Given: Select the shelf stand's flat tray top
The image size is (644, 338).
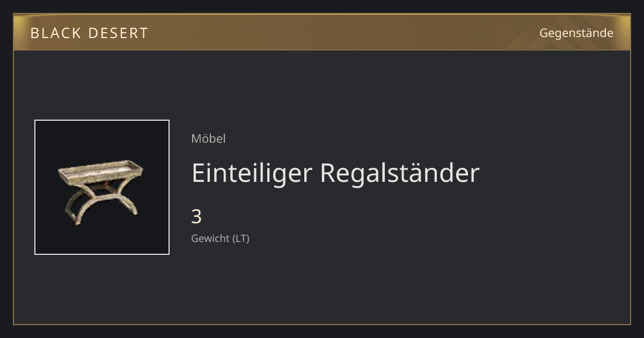Looking at the screenshot, I should (101, 173).
